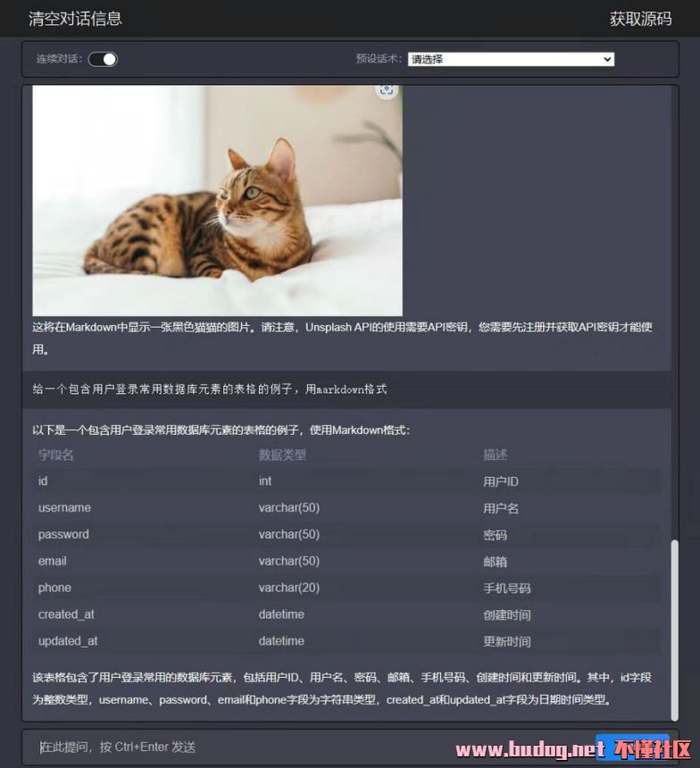
Task: Click the 以下是一个包含用户登录 reply line
Action: click(221, 430)
